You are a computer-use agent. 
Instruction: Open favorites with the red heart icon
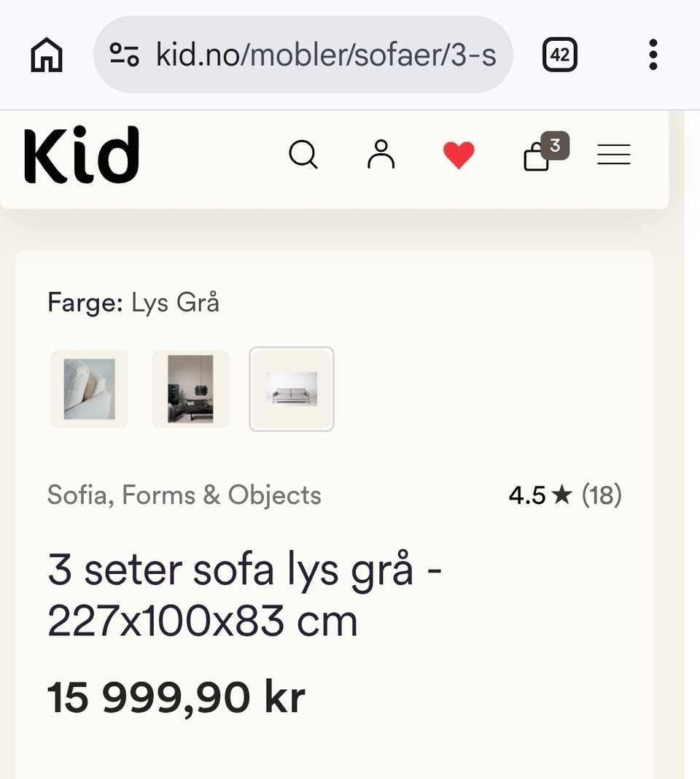(x=459, y=155)
